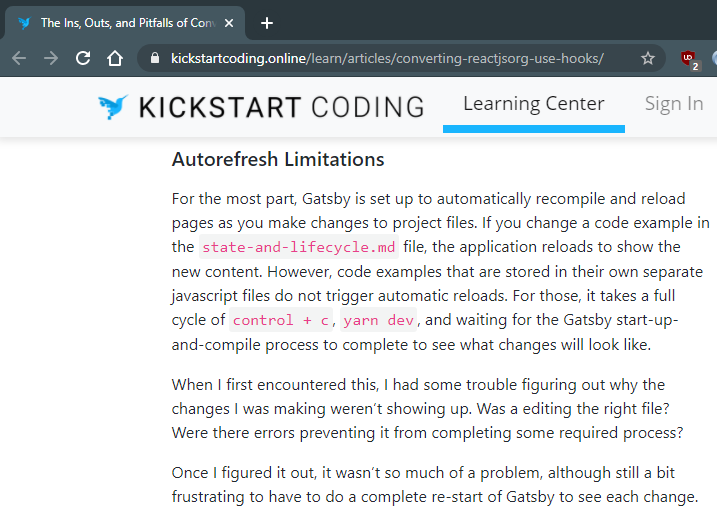Screen dimensions: 718x514
Task: Click the browser forward arrow
Action: coord(51,58)
